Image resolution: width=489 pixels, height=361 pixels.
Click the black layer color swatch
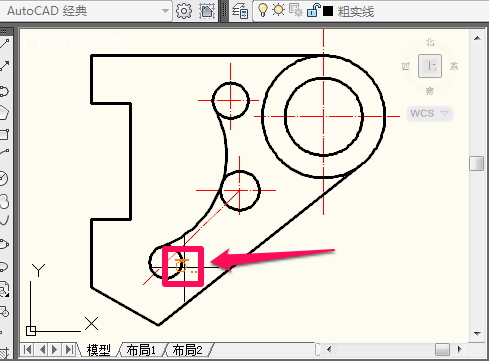pos(328,11)
